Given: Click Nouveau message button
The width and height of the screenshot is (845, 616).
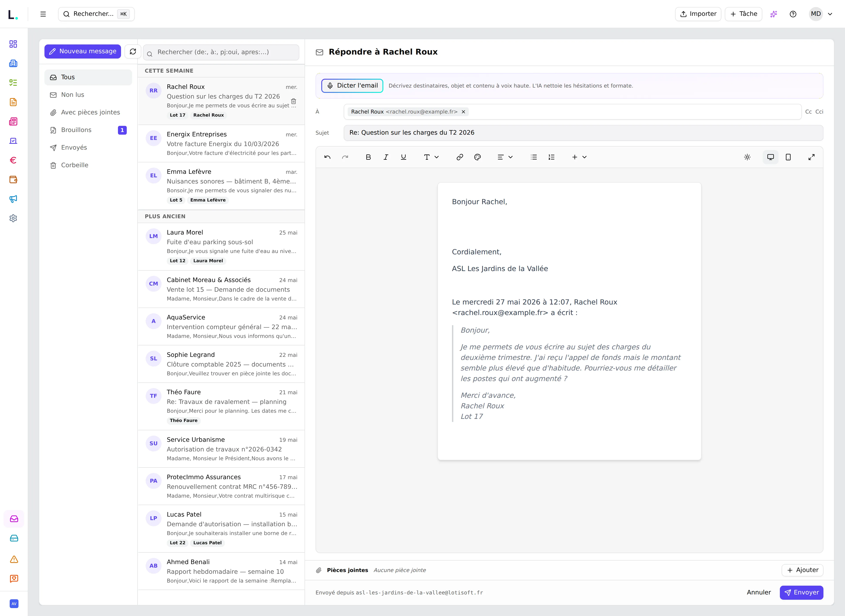Looking at the screenshot, I should point(83,51).
